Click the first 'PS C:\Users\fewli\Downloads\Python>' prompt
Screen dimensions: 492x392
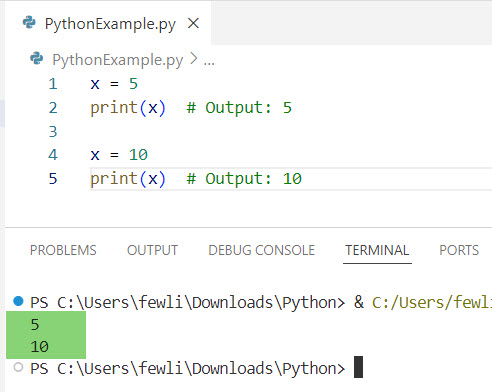tap(188, 302)
